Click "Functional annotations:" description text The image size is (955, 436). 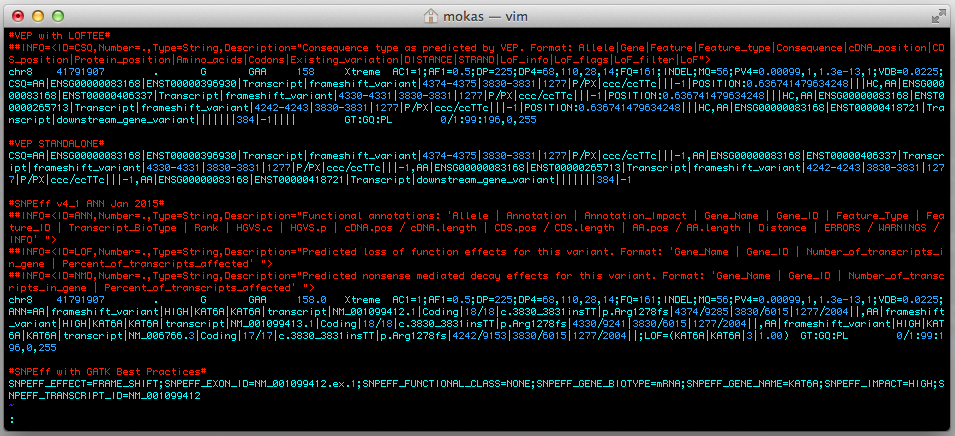click(x=371, y=216)
